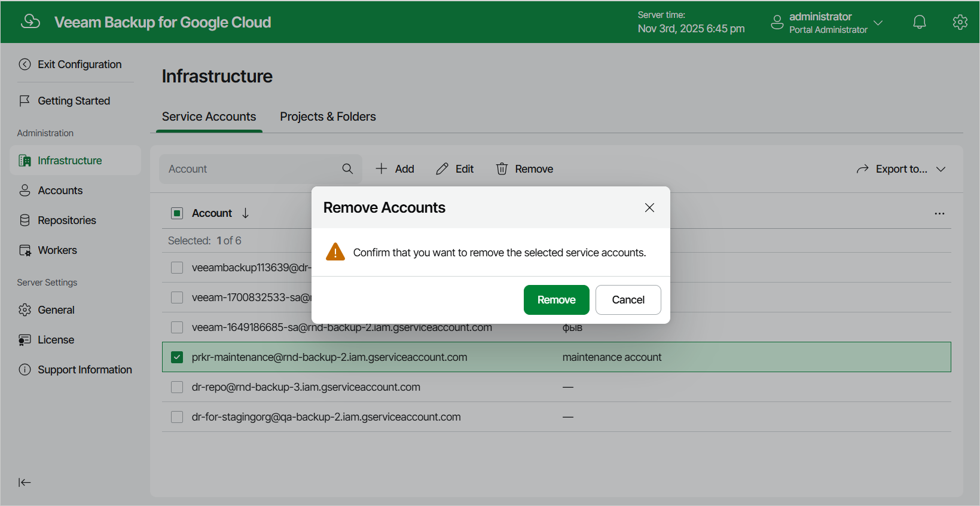Open Getting Started in the sidebar
The height and width of the screenshot is (506, 980).
pyautogui.click(x=75, y=101)
